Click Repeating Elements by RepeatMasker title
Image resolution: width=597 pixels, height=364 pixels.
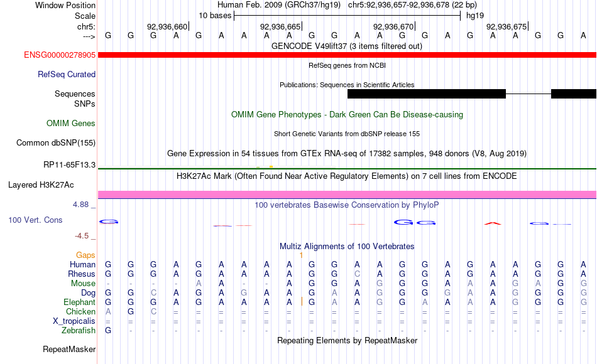(x=348, y=340)
